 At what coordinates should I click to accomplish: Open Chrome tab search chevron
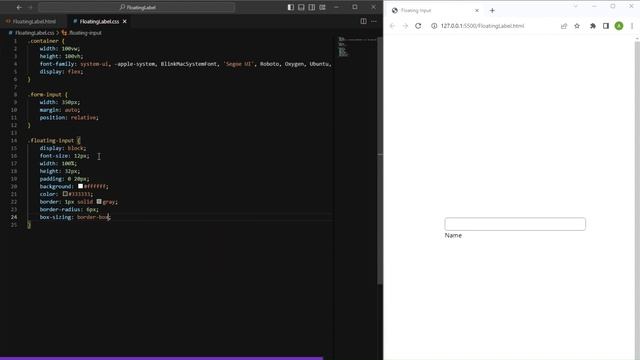pyautogui.click(x=576, y=7)
